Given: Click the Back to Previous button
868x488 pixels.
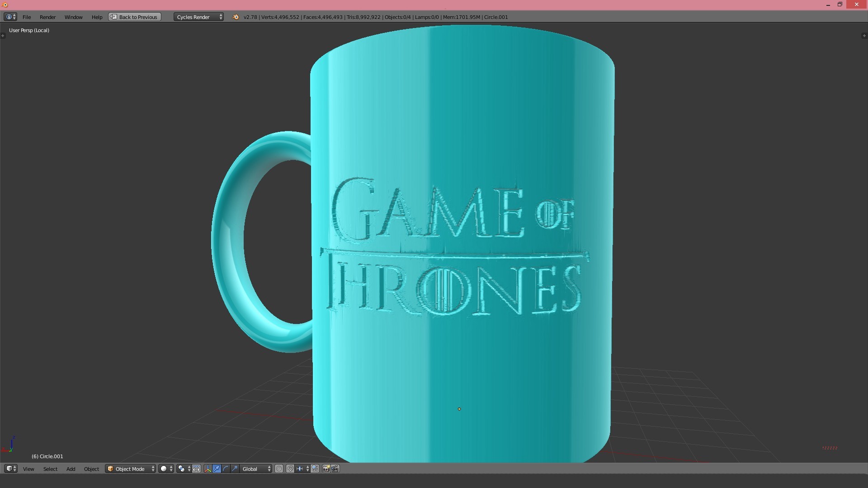Looking at the screenshot, I should 135,17.
